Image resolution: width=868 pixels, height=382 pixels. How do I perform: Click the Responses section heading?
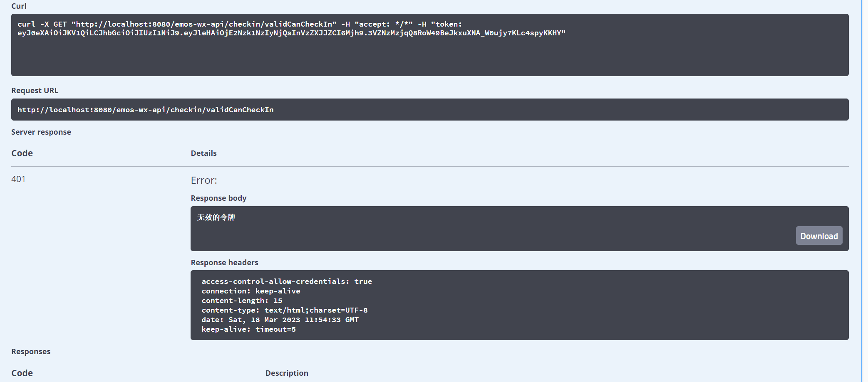point(31,352)
